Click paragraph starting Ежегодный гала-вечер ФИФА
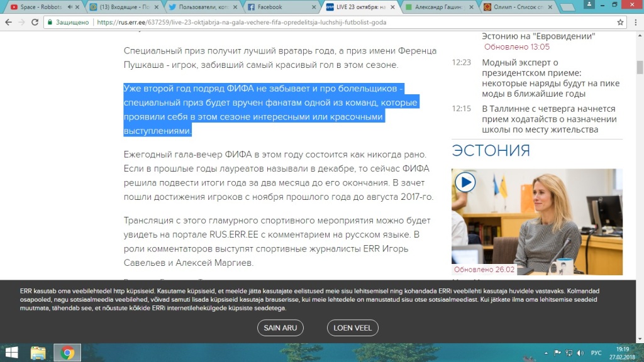The image size is (644, 362). coord(279,176)
